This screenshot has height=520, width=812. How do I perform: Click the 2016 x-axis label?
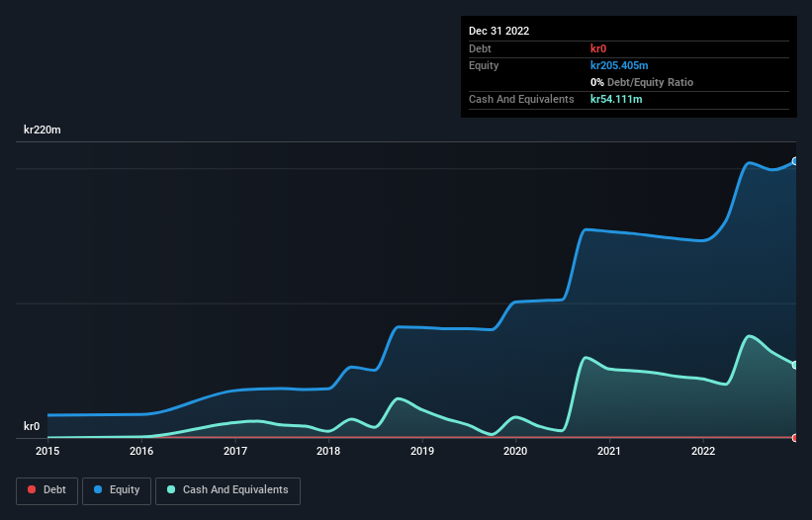tap(141, 451)
